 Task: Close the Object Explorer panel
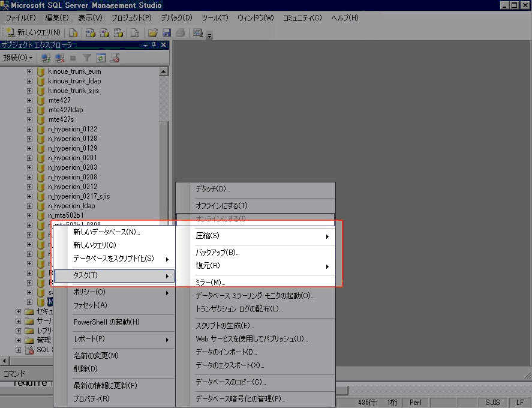(x=164, y=45)
